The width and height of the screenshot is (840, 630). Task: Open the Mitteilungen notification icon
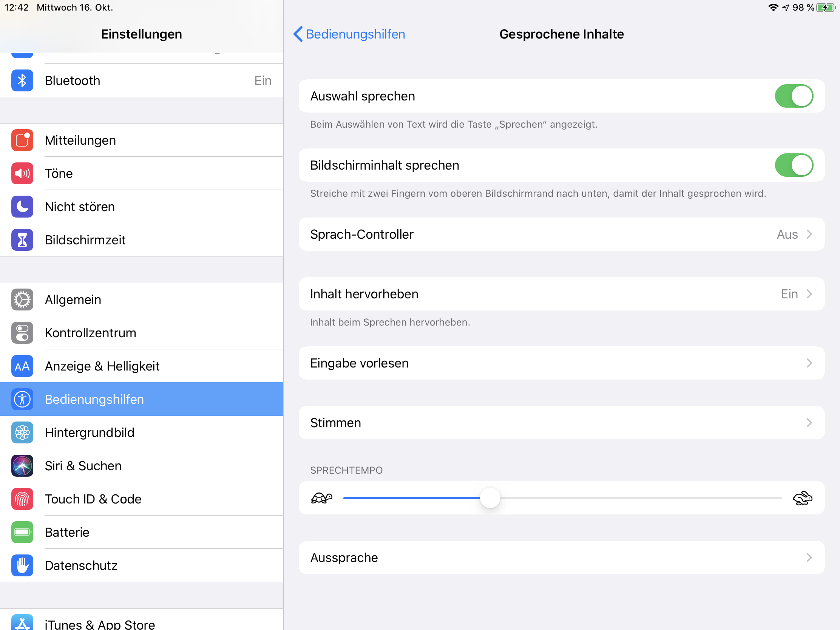(22, 140)
